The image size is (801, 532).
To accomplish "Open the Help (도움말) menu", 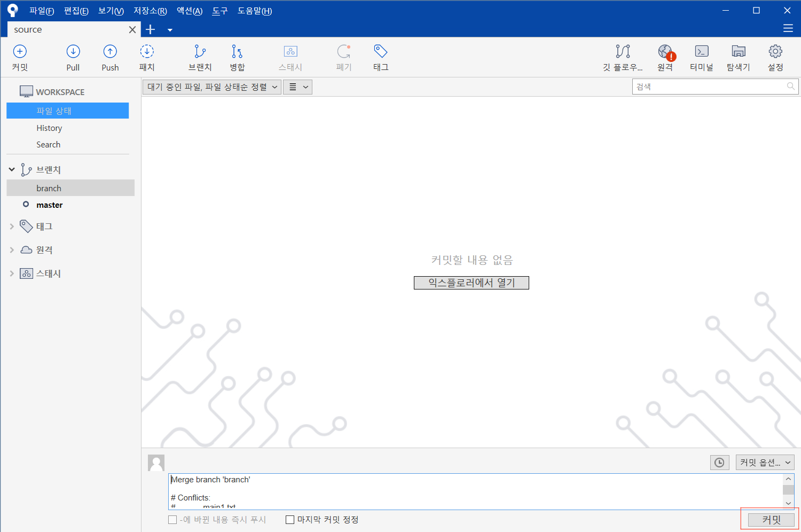I will point(255,11).
